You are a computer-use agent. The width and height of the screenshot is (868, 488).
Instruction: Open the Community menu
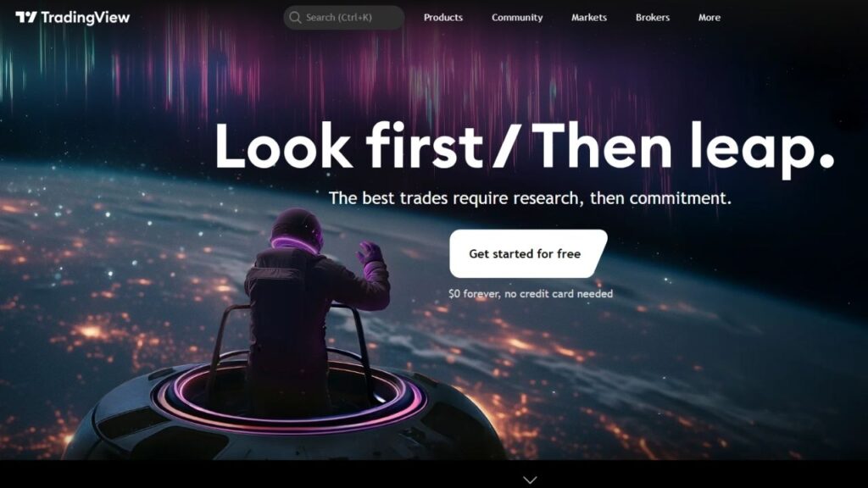coord(517,18)
